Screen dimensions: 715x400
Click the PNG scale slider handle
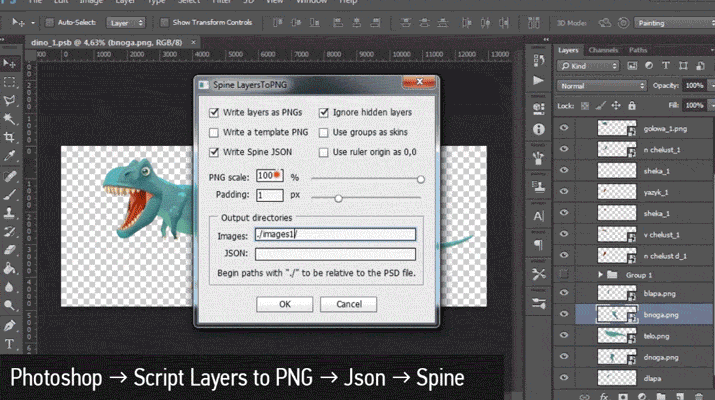click(x=420, y=179)
